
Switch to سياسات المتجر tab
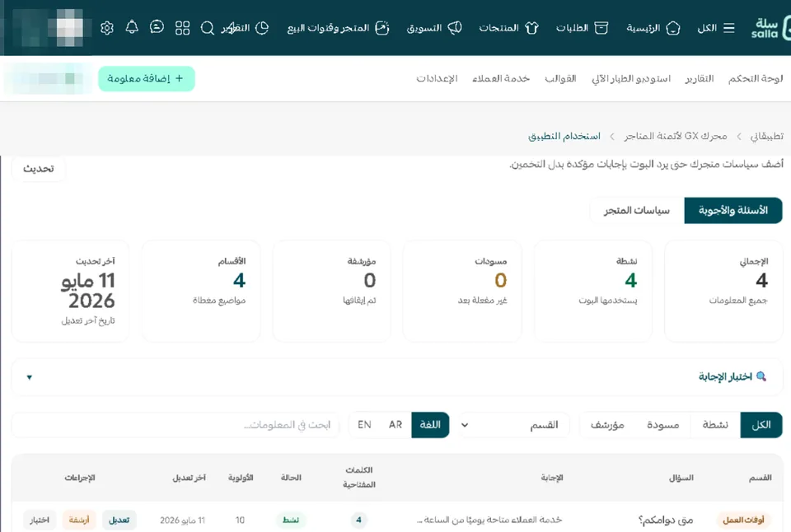tap(637, 210)
